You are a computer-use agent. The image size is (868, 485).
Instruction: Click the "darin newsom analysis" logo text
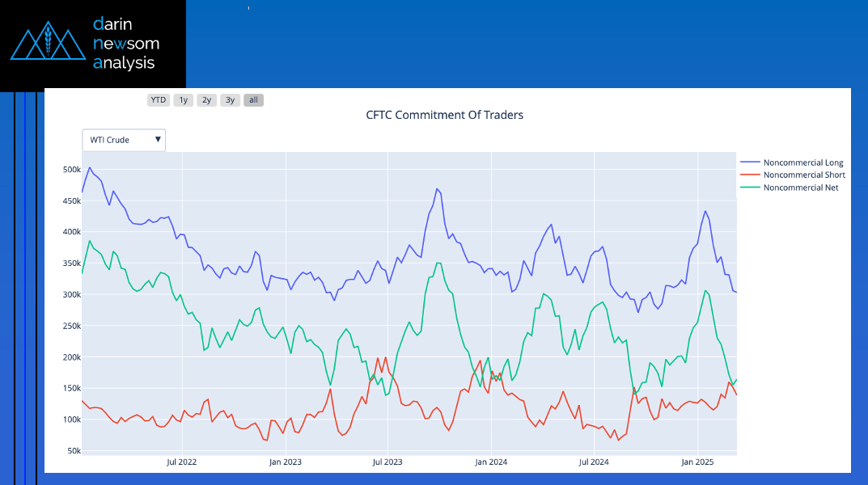[126, 43]
